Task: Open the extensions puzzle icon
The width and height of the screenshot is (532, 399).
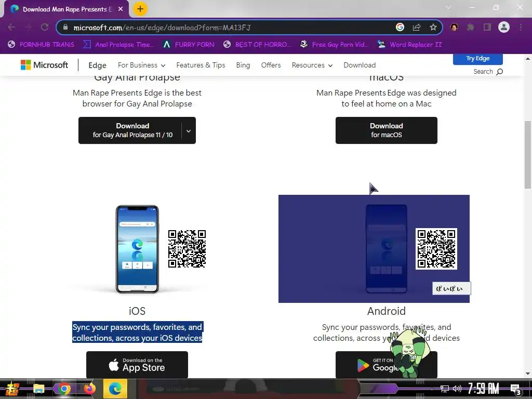Action: click(471, 27)
